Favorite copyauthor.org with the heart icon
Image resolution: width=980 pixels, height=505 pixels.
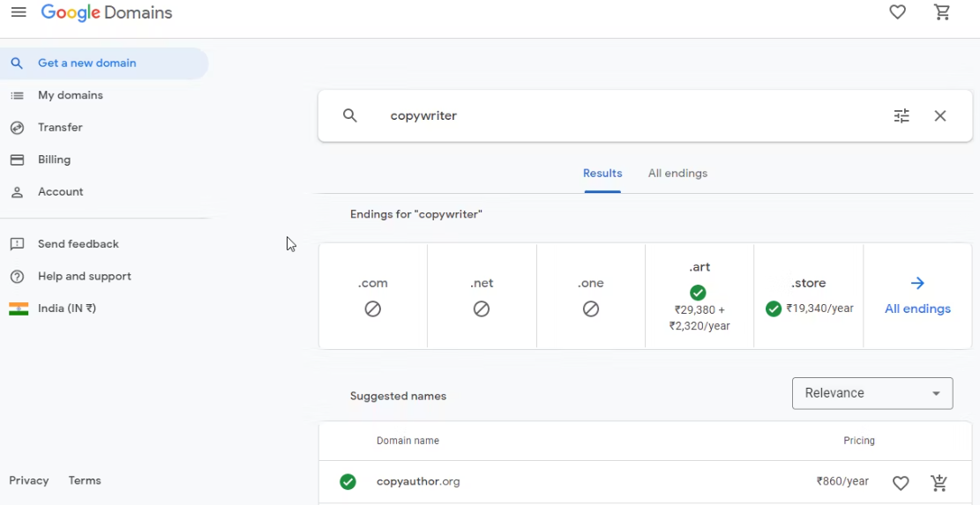pos(901,482)
